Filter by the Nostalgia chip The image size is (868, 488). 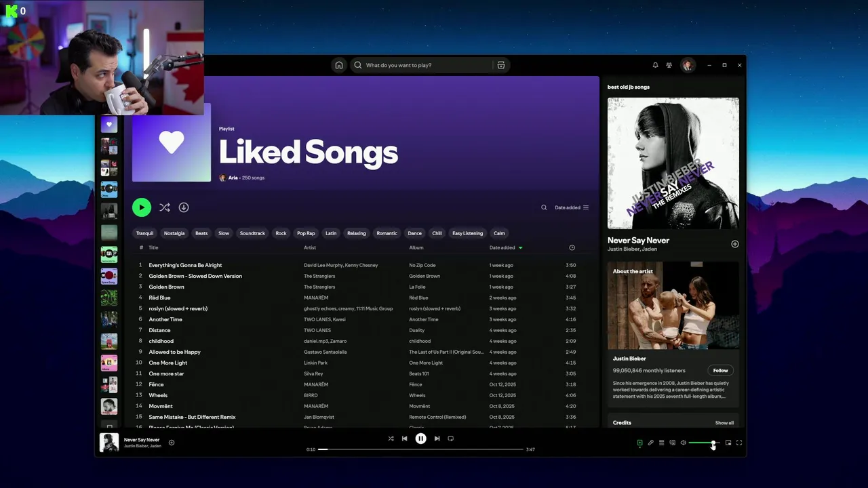point(174,233)
